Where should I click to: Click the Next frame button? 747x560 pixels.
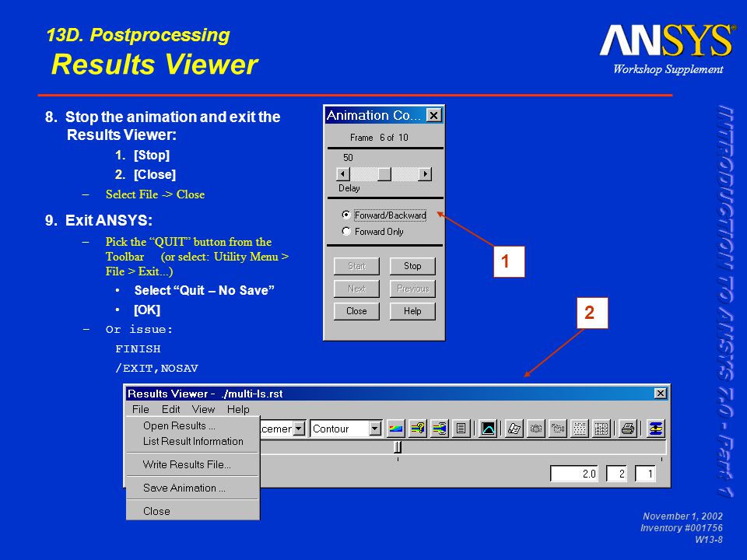coord(356,289)
